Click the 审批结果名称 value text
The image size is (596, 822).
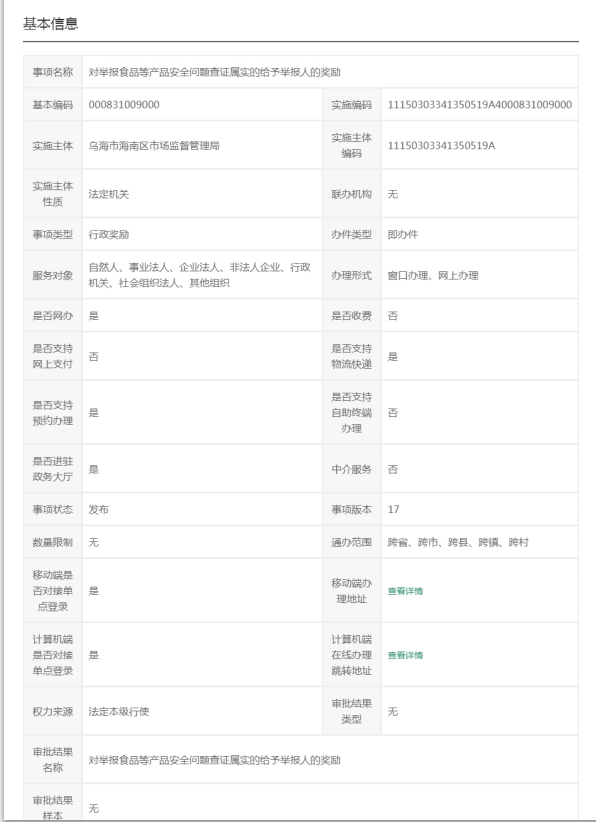pos(214,760)
